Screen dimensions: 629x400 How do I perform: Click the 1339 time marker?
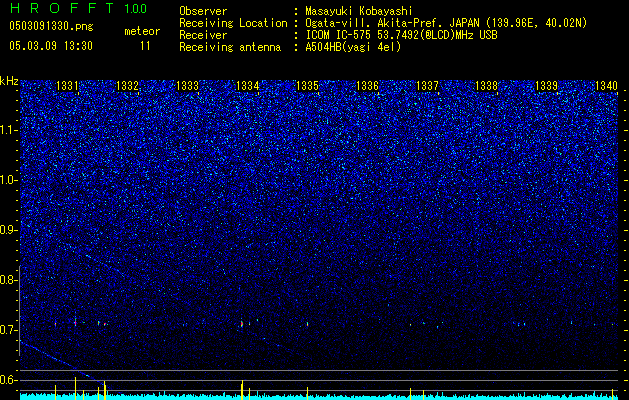(x=547, y=85)
